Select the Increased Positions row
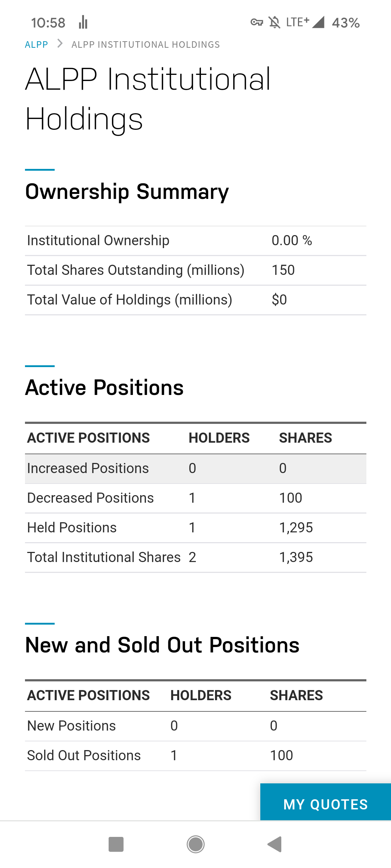391x868 pixels. (195, 468)
